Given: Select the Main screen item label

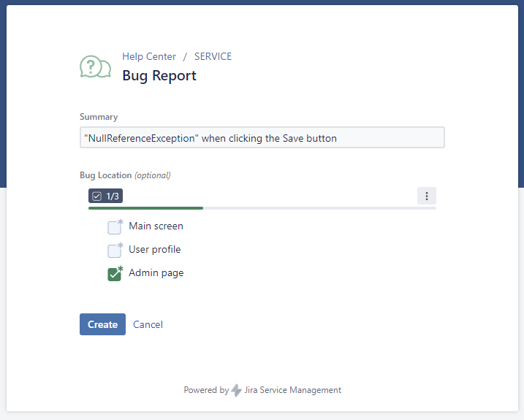Looking at the screenshot, I should coord(156,226).
